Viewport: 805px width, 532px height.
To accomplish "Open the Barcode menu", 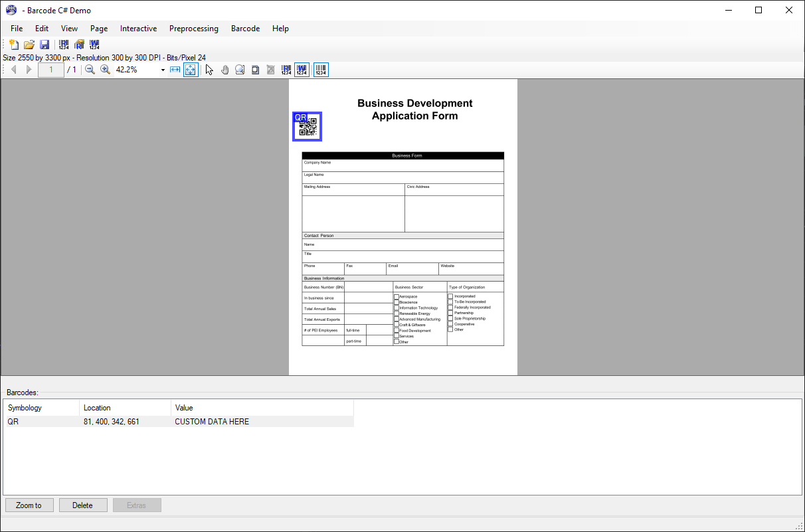I will coord(245,29).
